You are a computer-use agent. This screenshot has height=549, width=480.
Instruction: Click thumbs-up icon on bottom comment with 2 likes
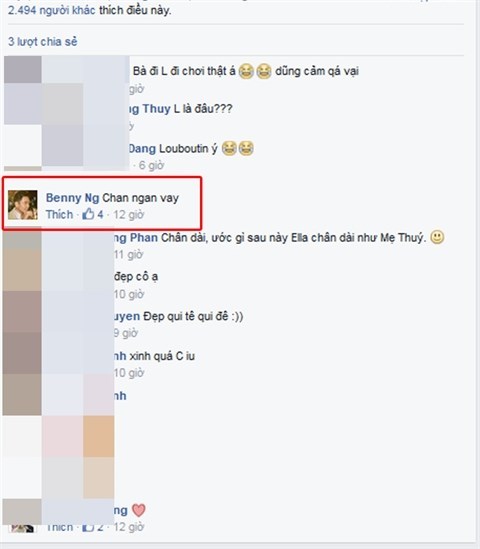[x=88, y=527]
